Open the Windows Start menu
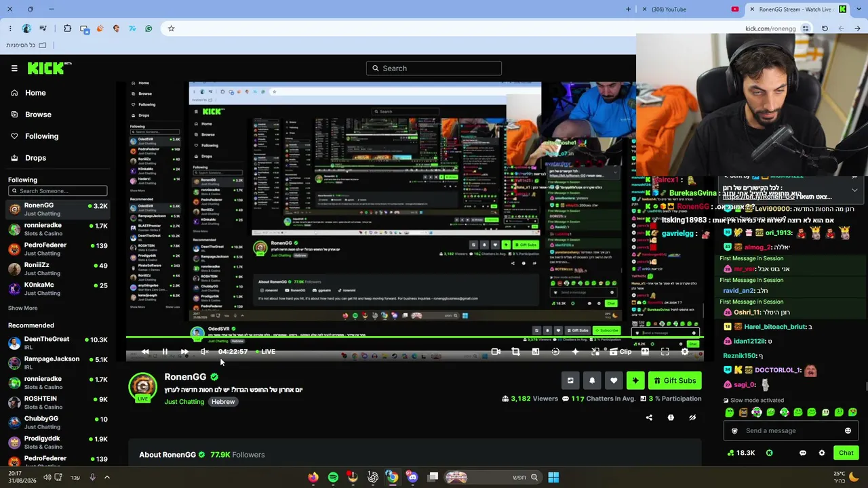Screen dimensions: 868x488 coord(553,477)
